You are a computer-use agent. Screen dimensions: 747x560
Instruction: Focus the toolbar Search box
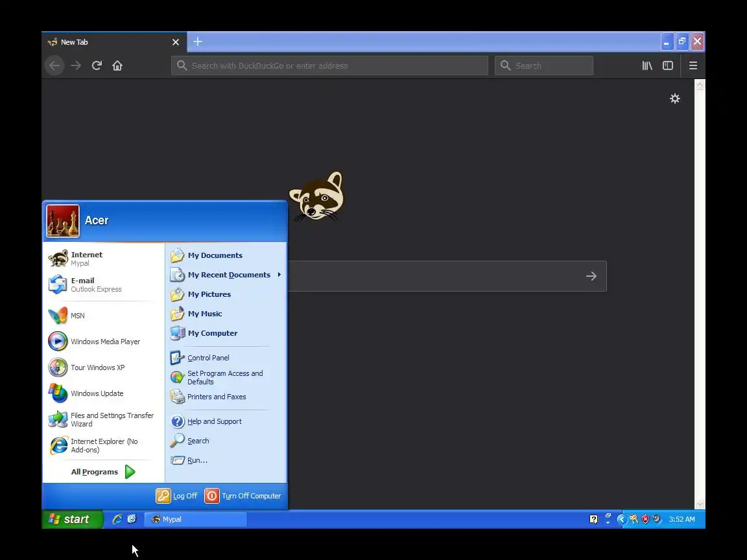coord(544,65)
